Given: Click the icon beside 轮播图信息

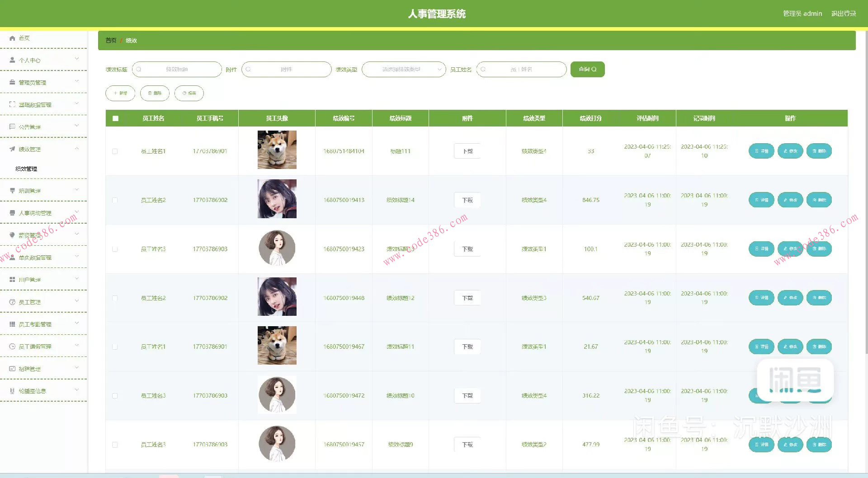Looking at the screenshot, I should point(12,391).
